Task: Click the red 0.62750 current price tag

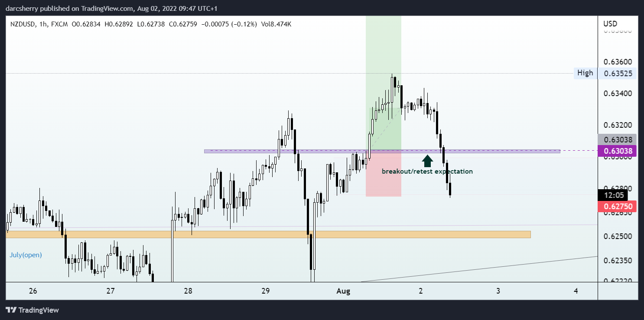Action: coord(618,206)
